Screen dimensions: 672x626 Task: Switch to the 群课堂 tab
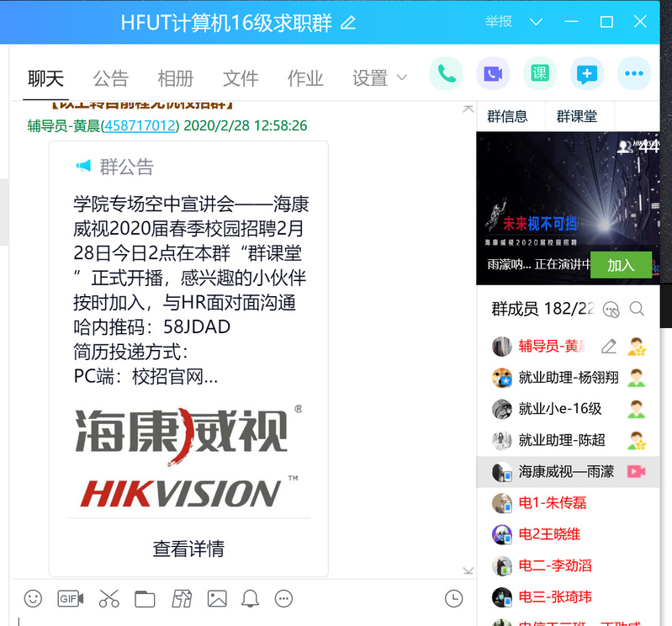pyautogui.click(x=577, y=116)
